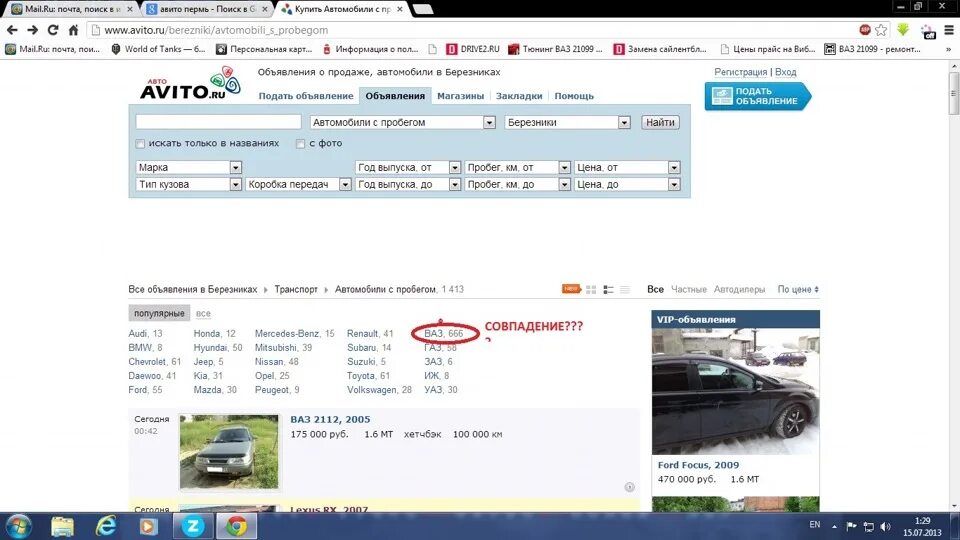Click the Action Center flag tray icon
Viewport: 960px width, 540px height.
point(851,526)
